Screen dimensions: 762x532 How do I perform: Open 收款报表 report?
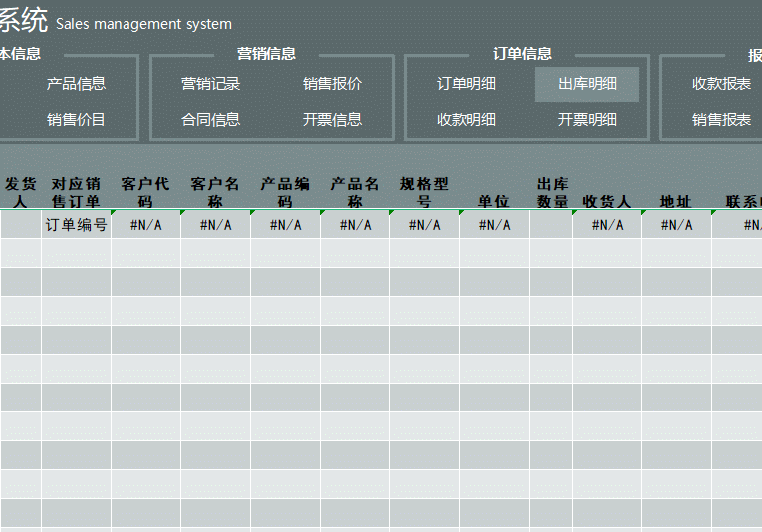(722, 84)
